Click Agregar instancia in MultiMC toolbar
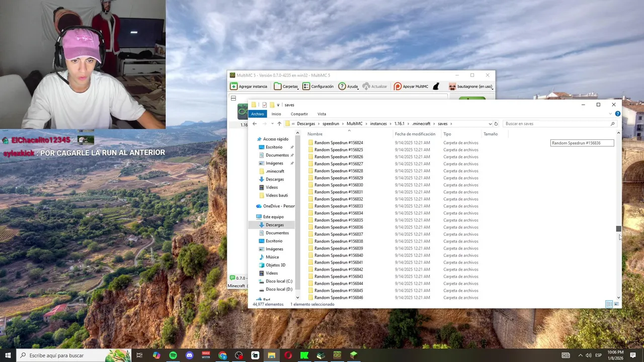 click(249, 86)
